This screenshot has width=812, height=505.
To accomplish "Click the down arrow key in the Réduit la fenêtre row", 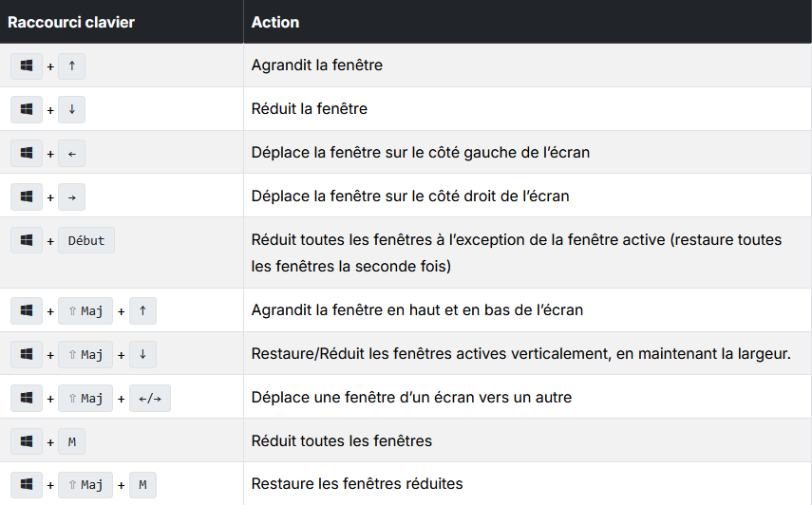I will (71, 109).
